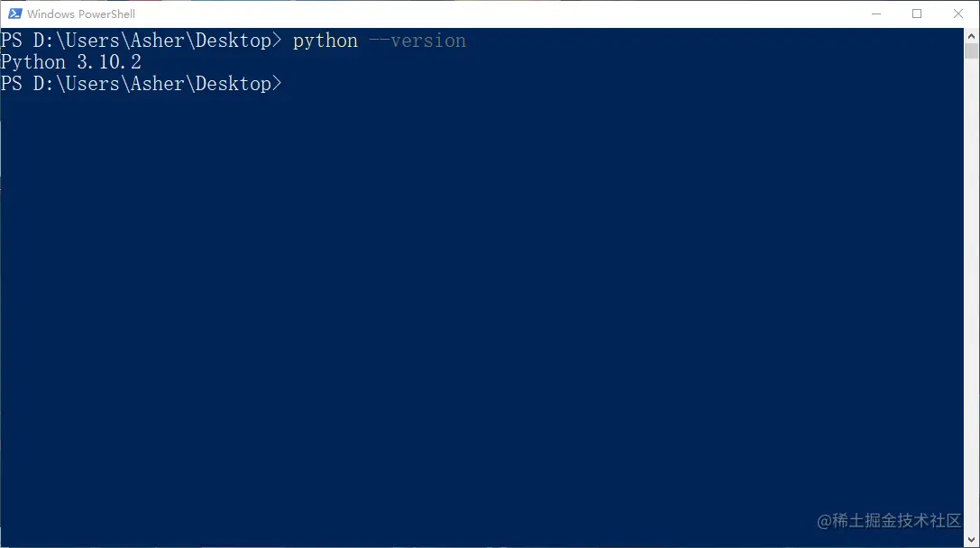
Task: Click the Python 3.10.2 output line
Action: point(70,61)
